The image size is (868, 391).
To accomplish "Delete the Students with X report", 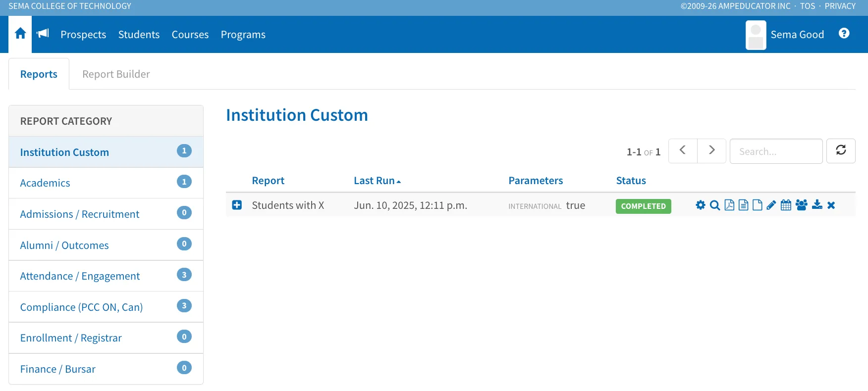I will pos(831,205).
